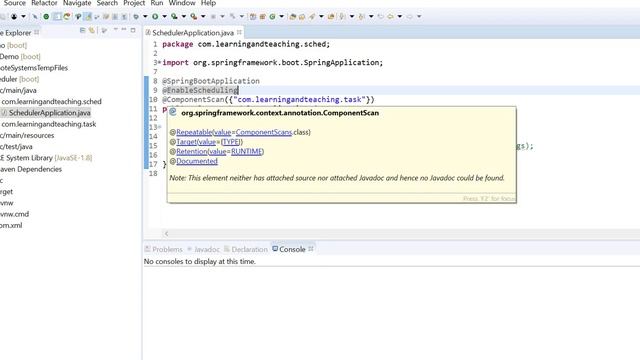Click the New Java Class green C icon
Image resolution: width=640 pixels, height=360 pixels.
(272, 16)
